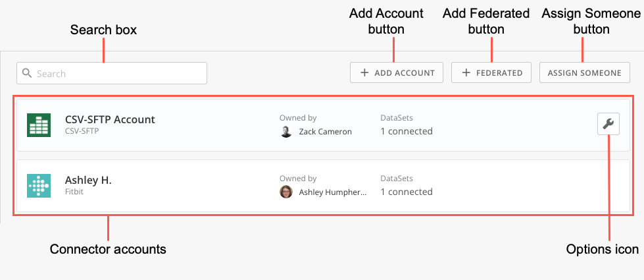Click "1 connected" in Ashley H. row

point(407,192)
